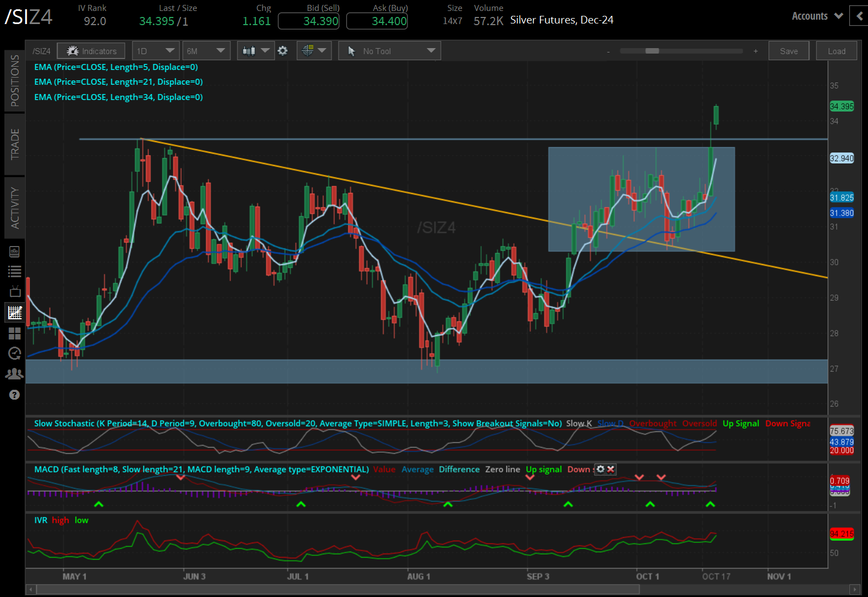Screen dimensions: 868x597
Task: Open the chart settings gear icon
Action: [x=283, y=51]
